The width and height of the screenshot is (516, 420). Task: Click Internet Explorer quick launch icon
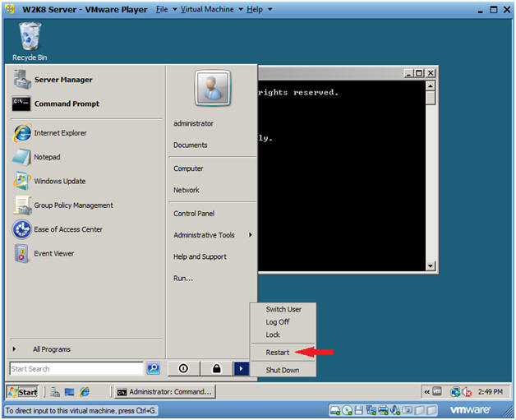click(85, 392)
